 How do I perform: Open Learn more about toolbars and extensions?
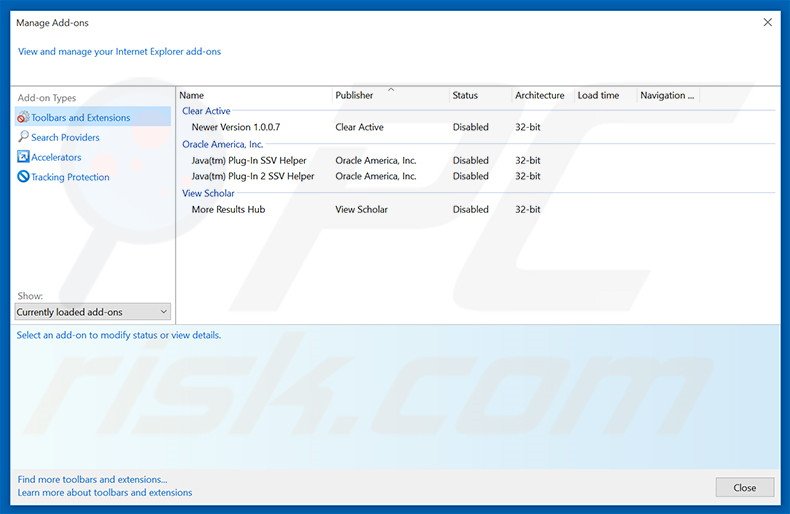(105, 492)
